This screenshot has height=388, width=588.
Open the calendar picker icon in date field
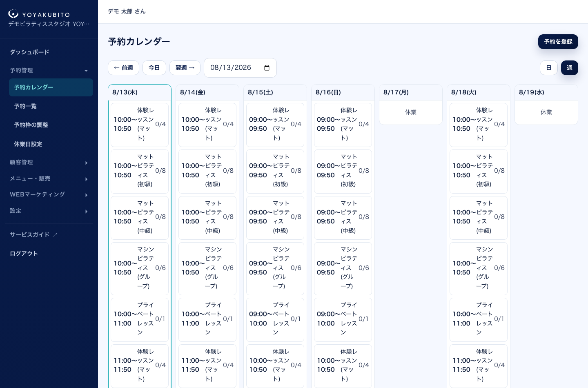[267, 68]
